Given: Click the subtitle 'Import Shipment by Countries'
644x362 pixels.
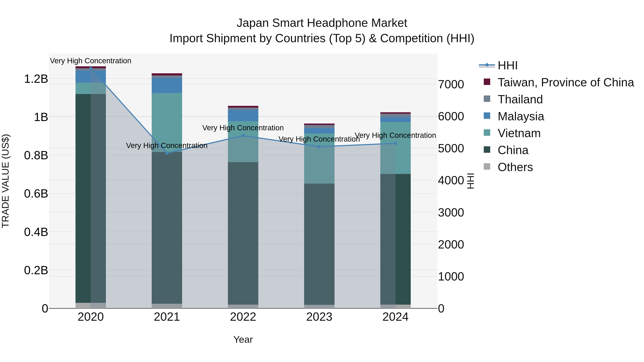Looking at the screenshot, I should (x=248, y=38).
